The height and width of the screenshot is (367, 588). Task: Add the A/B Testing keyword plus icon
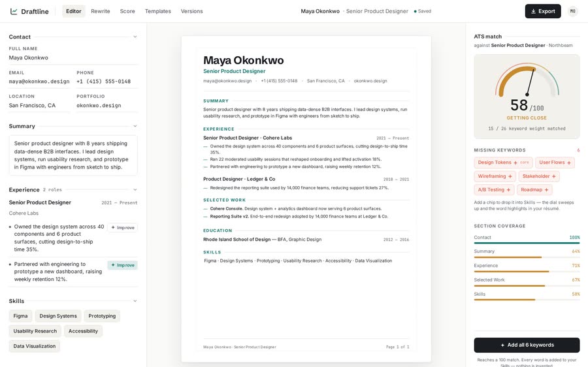[x=508, y=189]
